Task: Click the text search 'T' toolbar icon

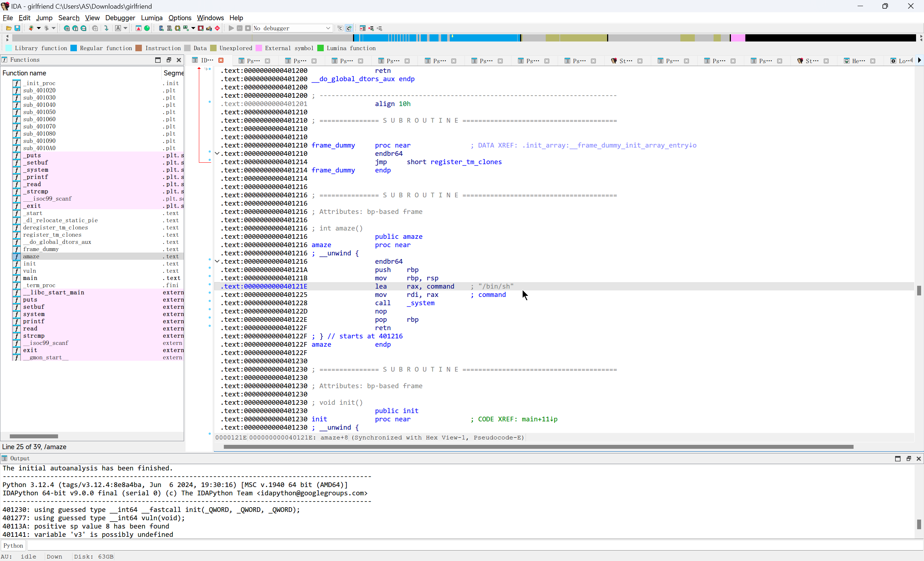Action: click(x=75, y=28)
